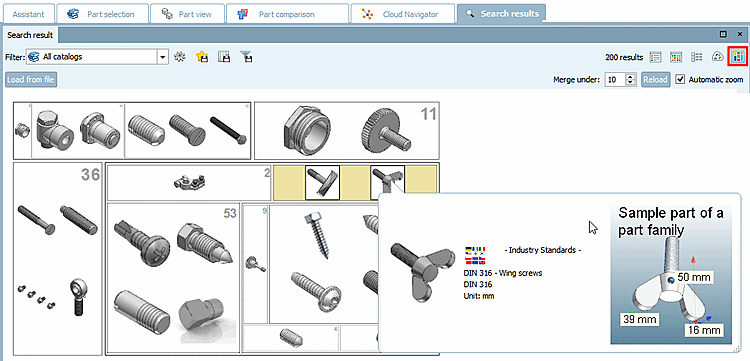This screenshot has width=750, height=361.
Task: Switch to the Assistant tab
Action: click(28, 14)
